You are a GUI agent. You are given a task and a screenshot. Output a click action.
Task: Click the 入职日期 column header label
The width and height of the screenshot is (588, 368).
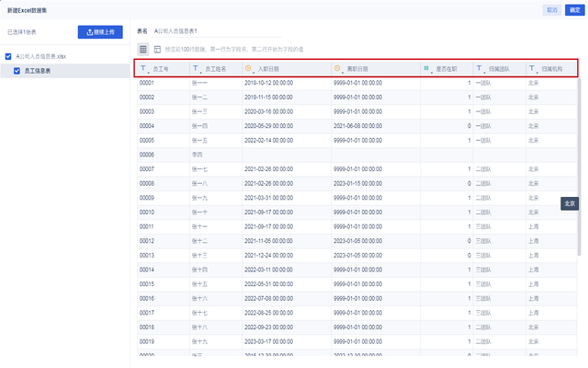[x=268, y=69]
